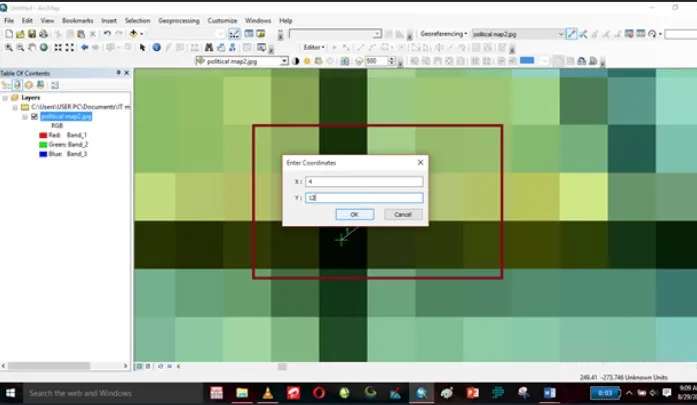Screen dimensions: 697x405
Task: Select the political map2.jpg layer name
Action: pyautogui.click(x=66, y=117)
